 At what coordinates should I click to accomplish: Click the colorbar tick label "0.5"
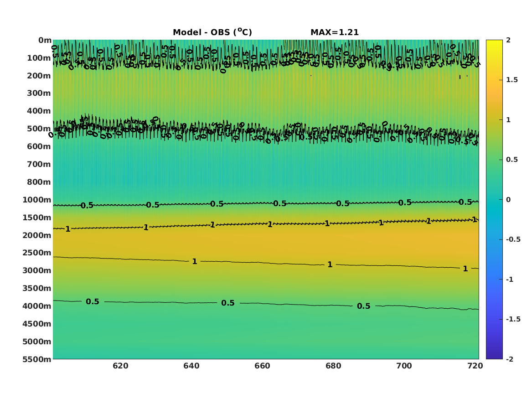pyautogui.click(x=512, y=160)
